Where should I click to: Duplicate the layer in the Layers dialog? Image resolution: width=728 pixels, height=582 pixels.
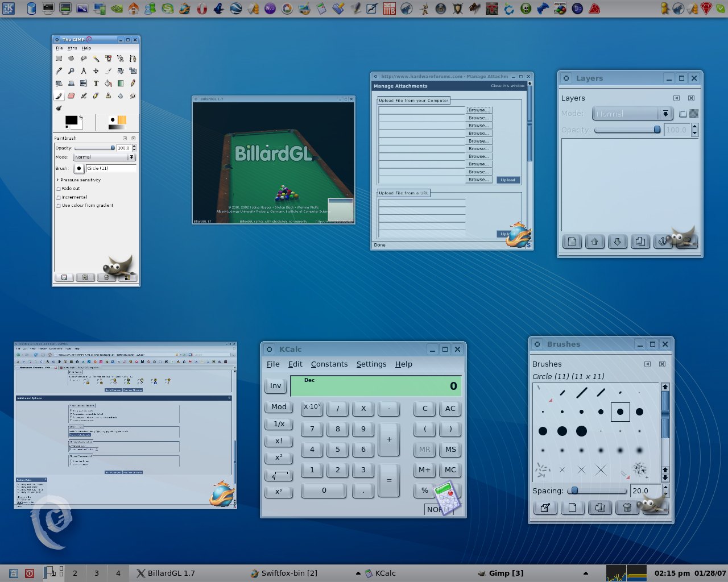[640, 242]
